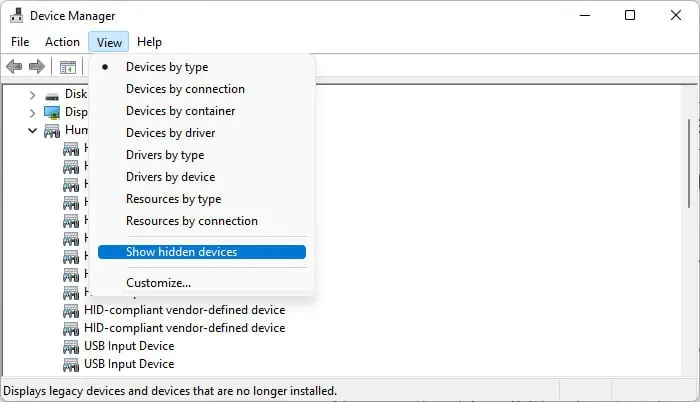Open the Customize... dialog entry
700x402 pixels.
click(158, 283)
